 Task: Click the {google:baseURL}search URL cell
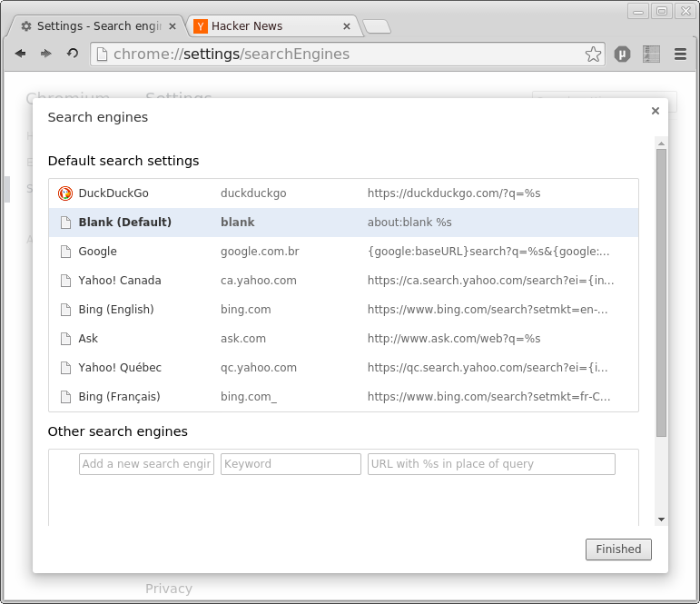488,252
